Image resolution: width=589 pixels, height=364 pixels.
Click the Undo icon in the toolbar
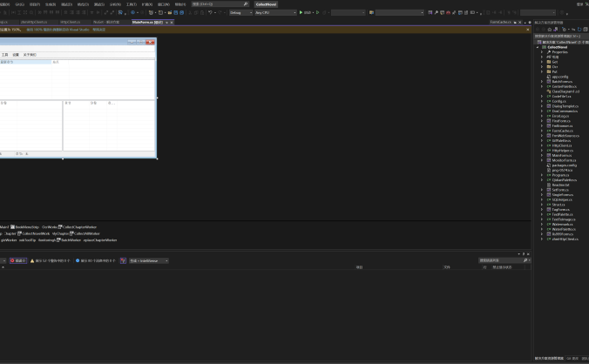(x=211, y=12)
